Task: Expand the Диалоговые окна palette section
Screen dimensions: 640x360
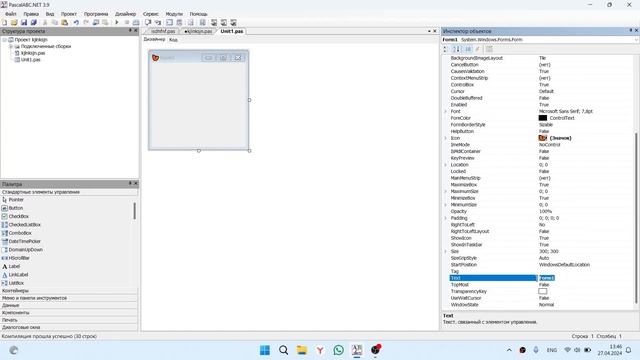Action: pyautogui.click(x=69, y=327)
